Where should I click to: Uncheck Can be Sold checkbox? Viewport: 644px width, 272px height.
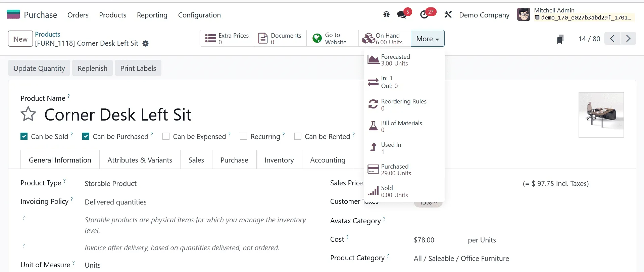point(24,136)
